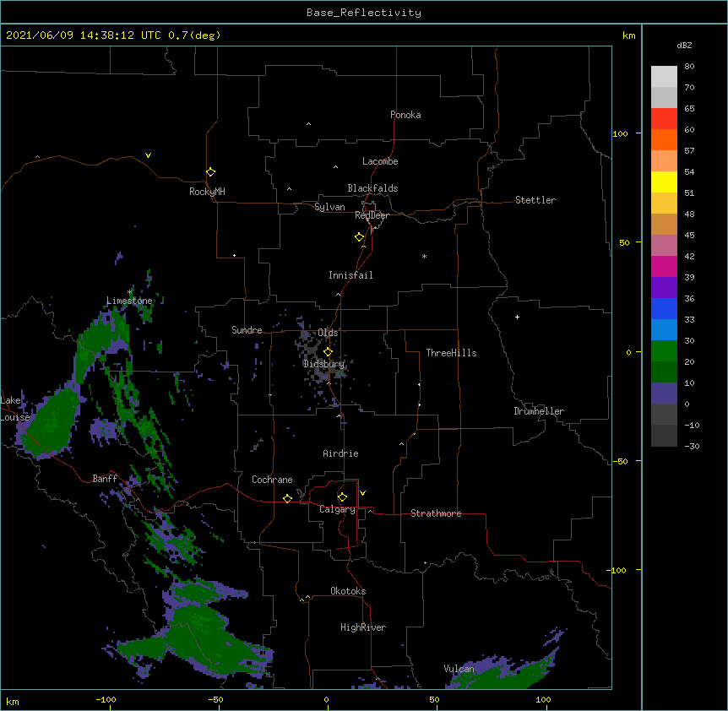Click the Airdrie city label

pos(341,453)
